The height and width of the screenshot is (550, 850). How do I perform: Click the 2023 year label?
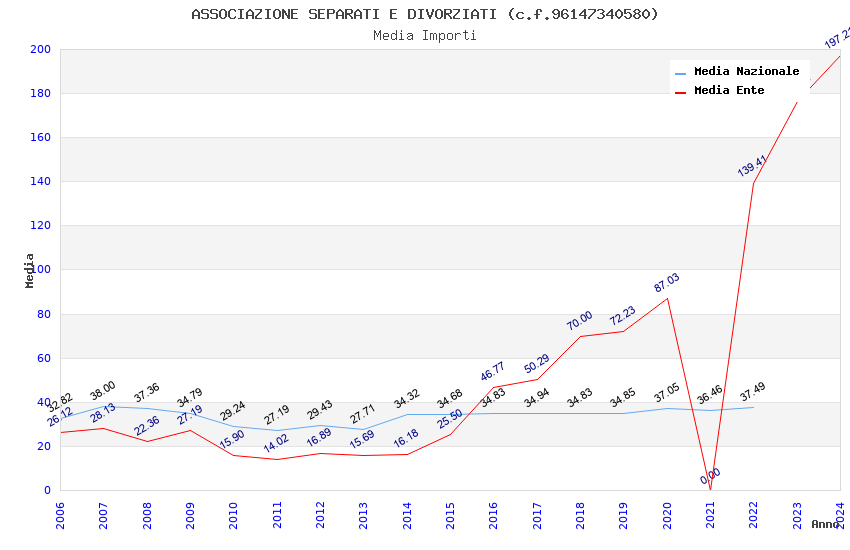click(x=797, y=515)
